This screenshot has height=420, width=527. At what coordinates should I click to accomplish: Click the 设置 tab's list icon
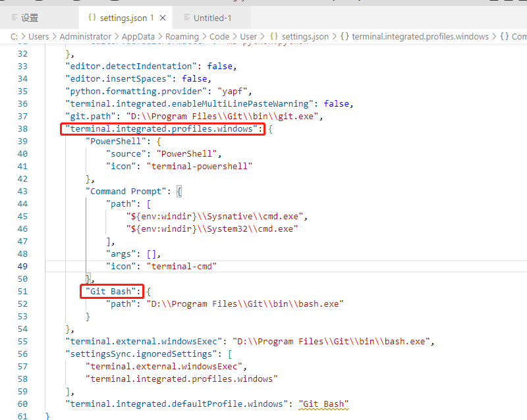click(x=14, y=18)
